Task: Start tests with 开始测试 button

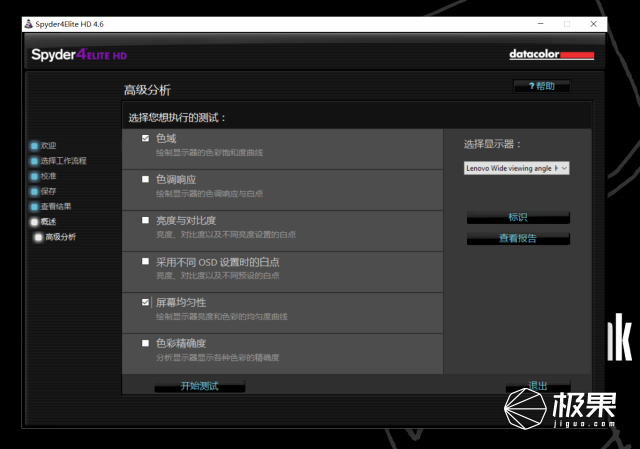Action: (x=200, y=386)
